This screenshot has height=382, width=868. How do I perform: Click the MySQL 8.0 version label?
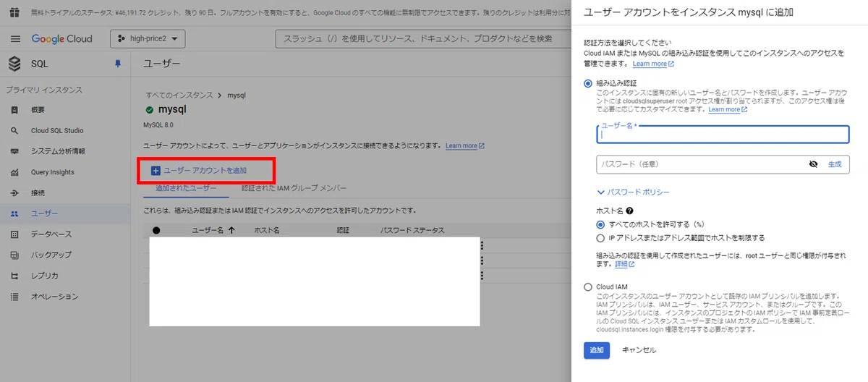159,125
